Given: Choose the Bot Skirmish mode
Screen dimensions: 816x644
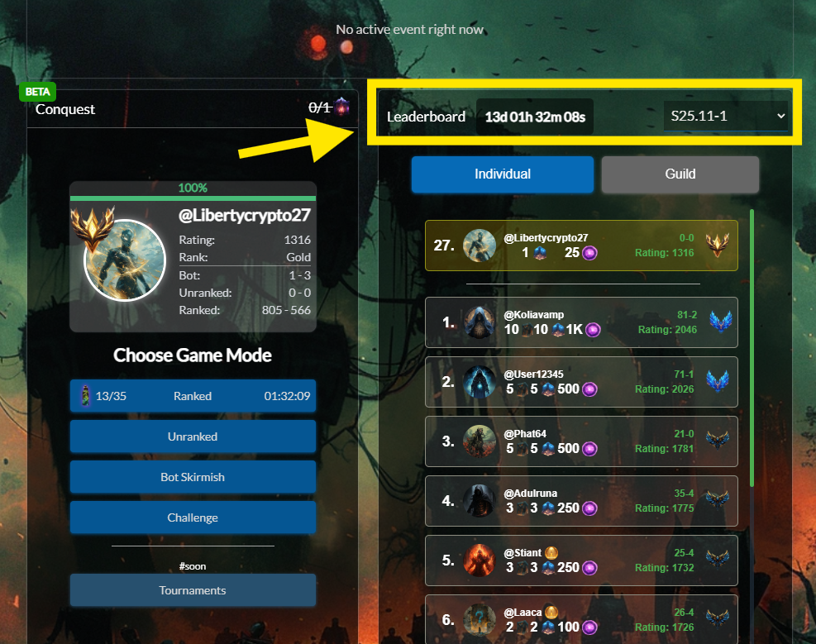Looking at the screenshot, I should pos(193,477).
